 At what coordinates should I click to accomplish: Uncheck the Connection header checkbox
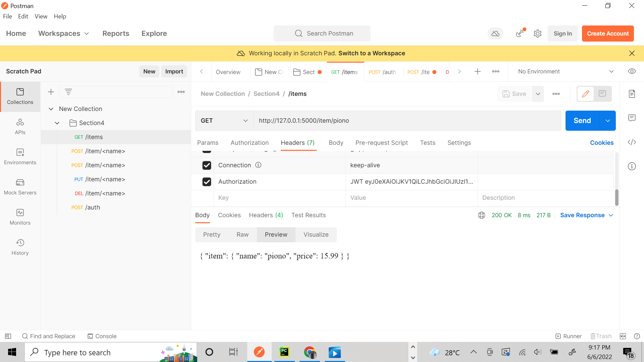[207, 165]
